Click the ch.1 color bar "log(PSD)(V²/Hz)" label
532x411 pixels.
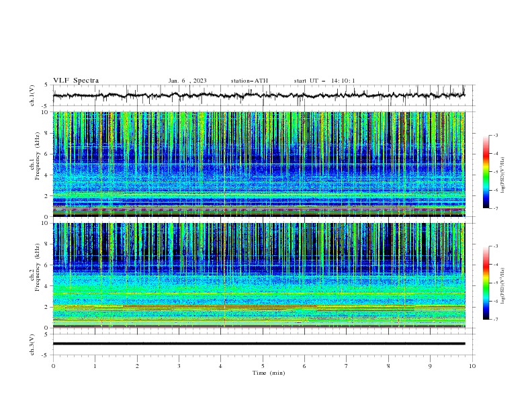click(x=503, y=175)
